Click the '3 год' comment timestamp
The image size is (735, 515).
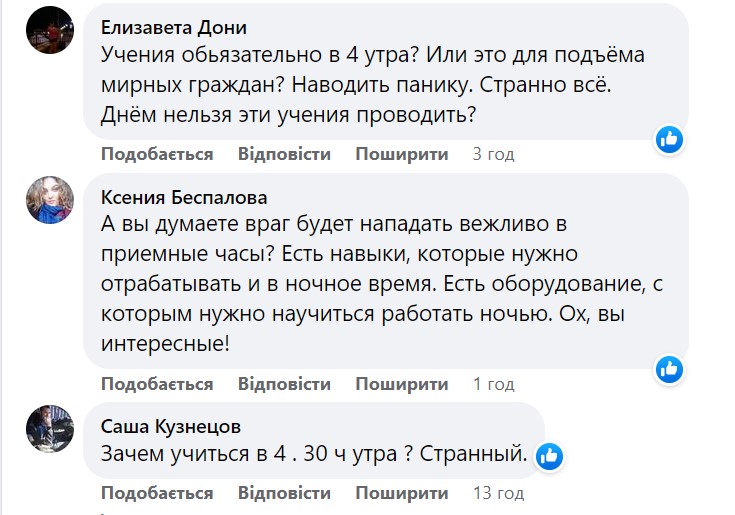tap(493, 155)
